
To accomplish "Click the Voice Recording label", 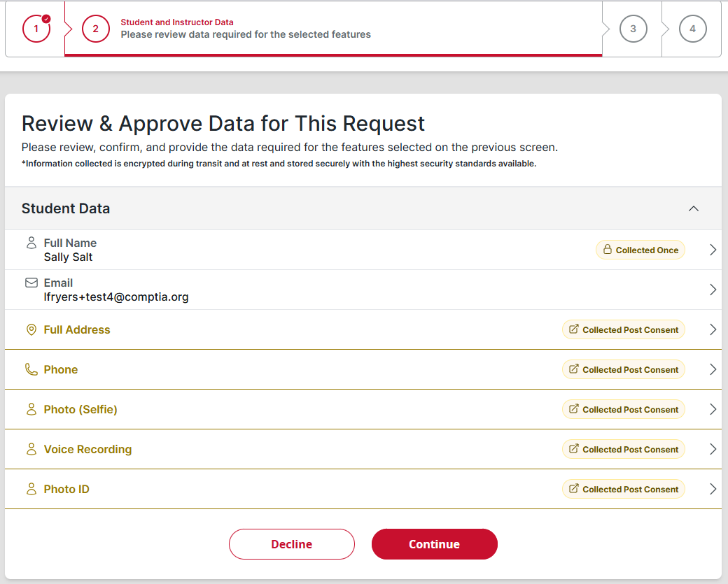I will [x=87, y=450].
